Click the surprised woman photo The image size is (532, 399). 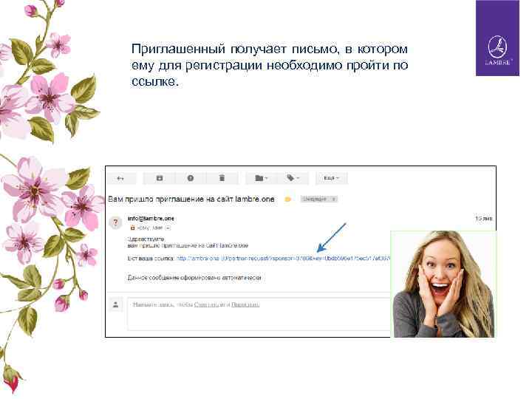[443, 284]
